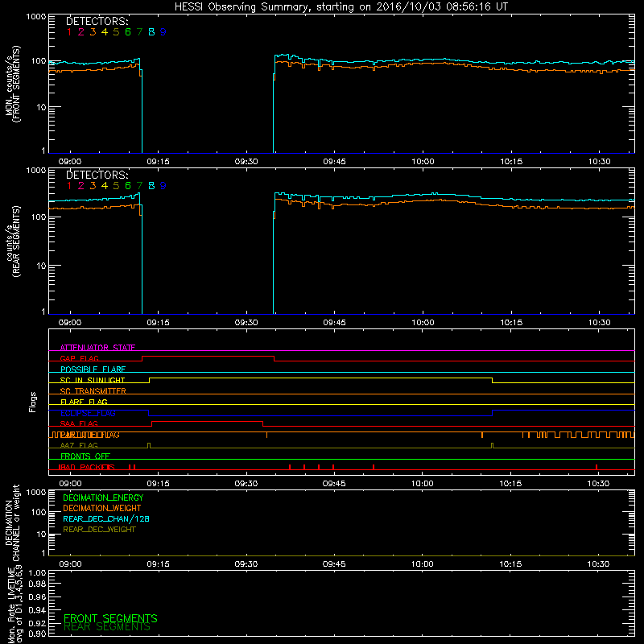
Task: Click the HESSI Observing Summary title text
Action: [341, 7]
